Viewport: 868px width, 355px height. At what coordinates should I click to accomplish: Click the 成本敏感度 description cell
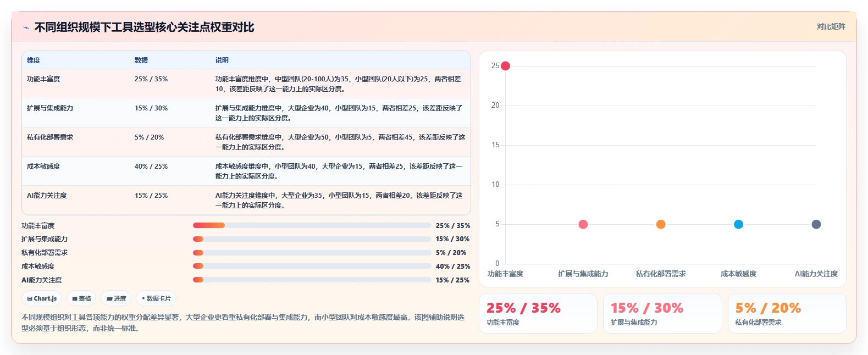tap(339, 171)
